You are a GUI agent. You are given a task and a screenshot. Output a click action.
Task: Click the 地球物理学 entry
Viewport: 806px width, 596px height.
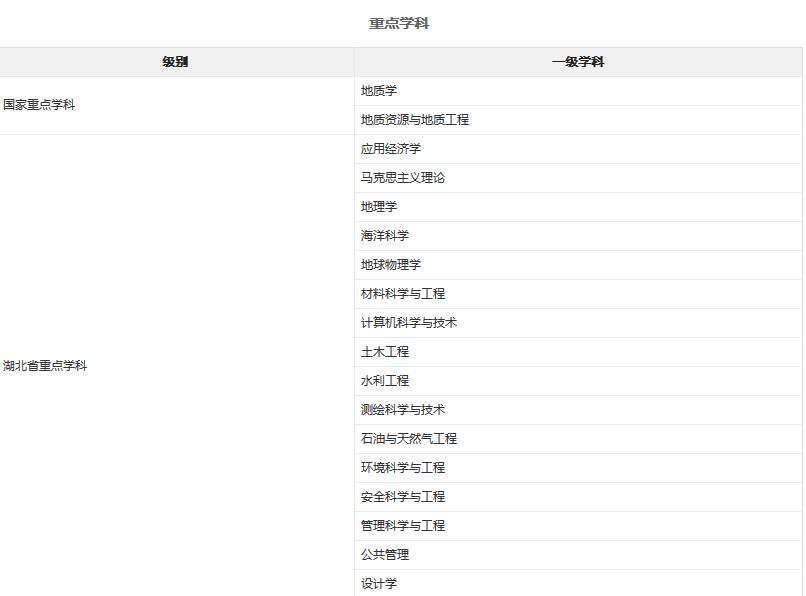391,265
